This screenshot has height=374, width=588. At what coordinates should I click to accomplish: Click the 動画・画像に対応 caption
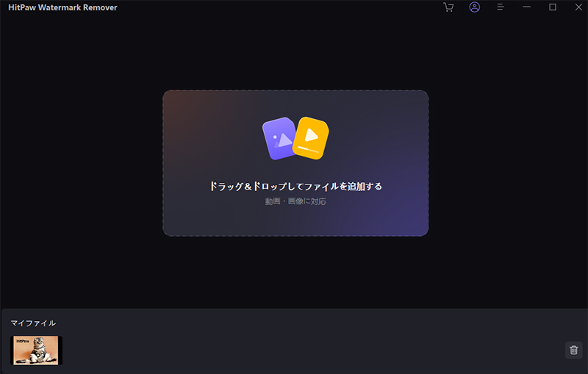point(295,201)
